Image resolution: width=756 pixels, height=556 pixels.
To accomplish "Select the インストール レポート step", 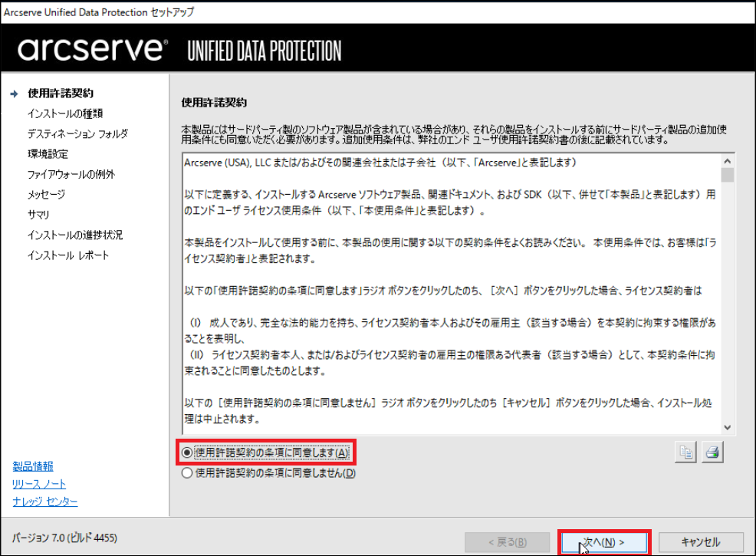I will click(68, 255).
